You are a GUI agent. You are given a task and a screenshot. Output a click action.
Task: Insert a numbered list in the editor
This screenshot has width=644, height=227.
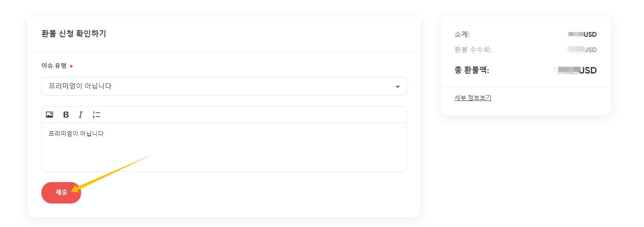(96, 115)
